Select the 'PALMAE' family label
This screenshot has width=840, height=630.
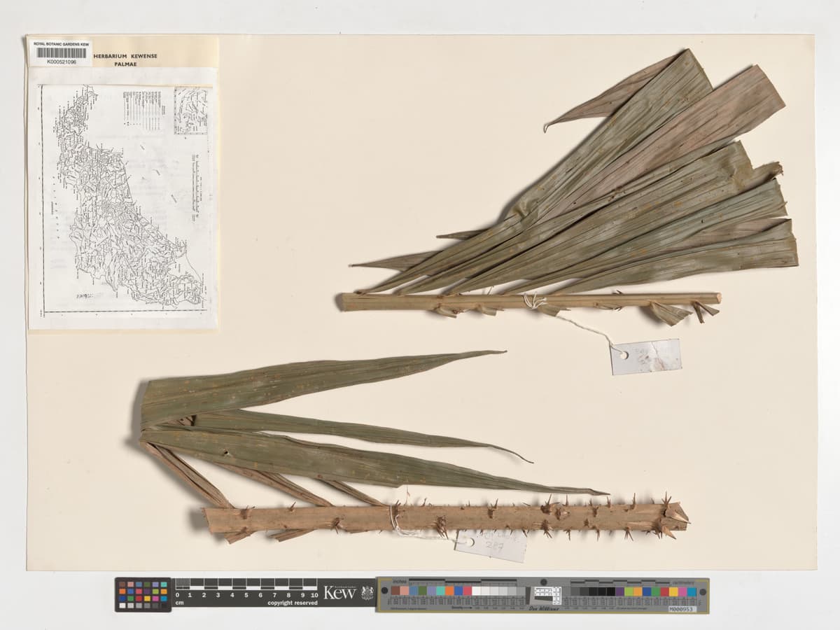pyautogui.click(x=125, y=64)
